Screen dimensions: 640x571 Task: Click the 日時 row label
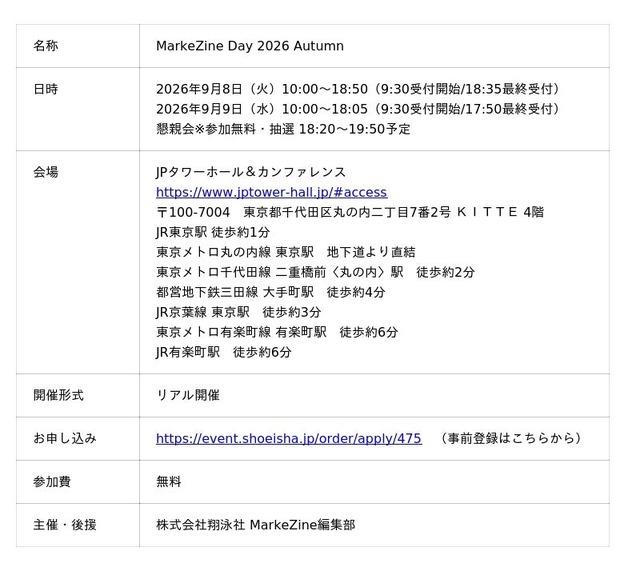(x=46, y=89)
